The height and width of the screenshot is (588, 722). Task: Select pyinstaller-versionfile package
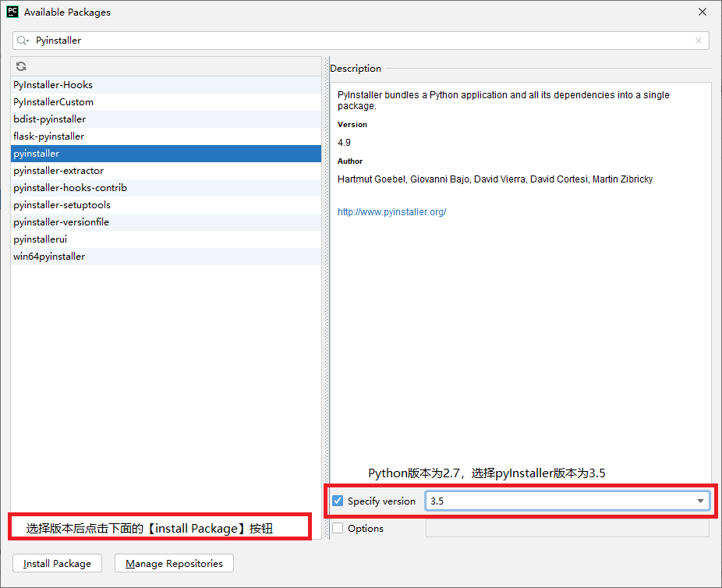[166, 222]
